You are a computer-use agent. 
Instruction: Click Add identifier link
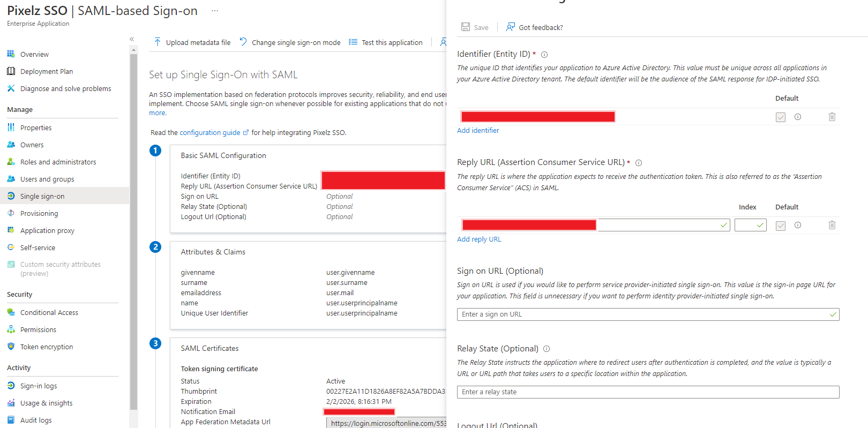(478, 130)
